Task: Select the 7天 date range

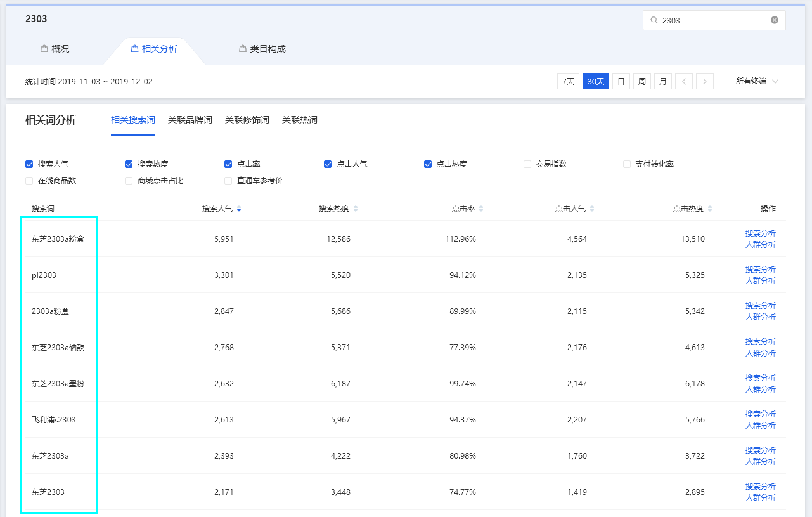Action: pyautogui.click(x=568, y=81)
